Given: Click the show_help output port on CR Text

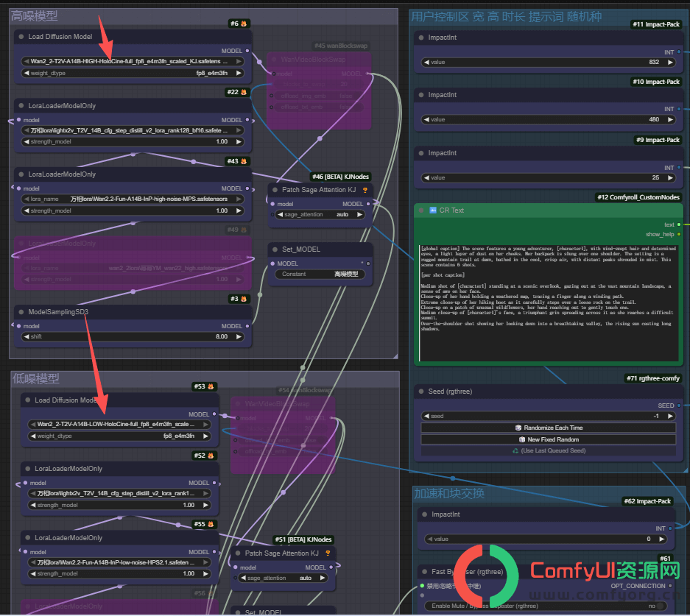Looking at the screenshot, I should point(679,234).
